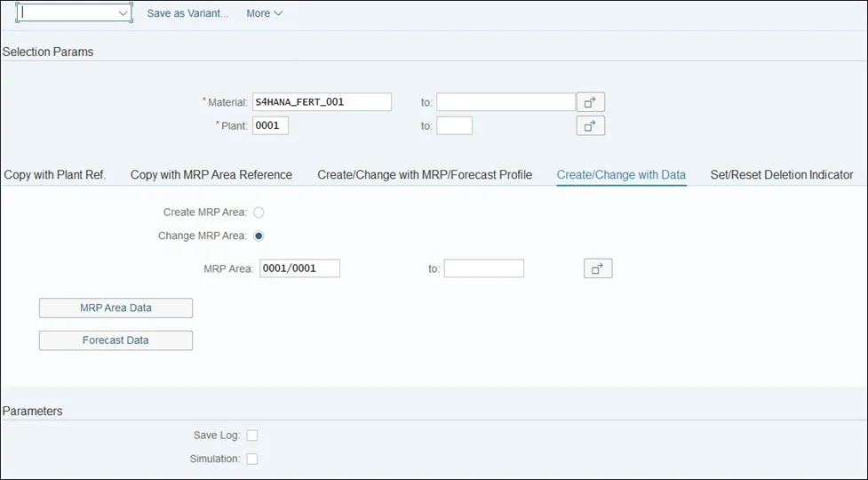This screenshot has height=480, width=868.
Task: Select Set/Reset Deletion Indicator tab
Action: pyautogui.click(x=782, y=175)
